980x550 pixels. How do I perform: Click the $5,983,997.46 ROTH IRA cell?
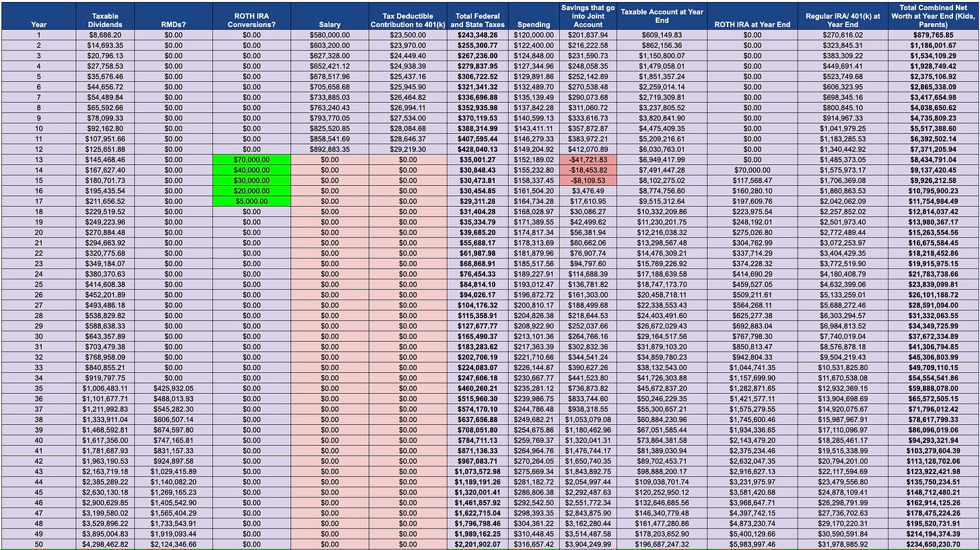[752, 544]
